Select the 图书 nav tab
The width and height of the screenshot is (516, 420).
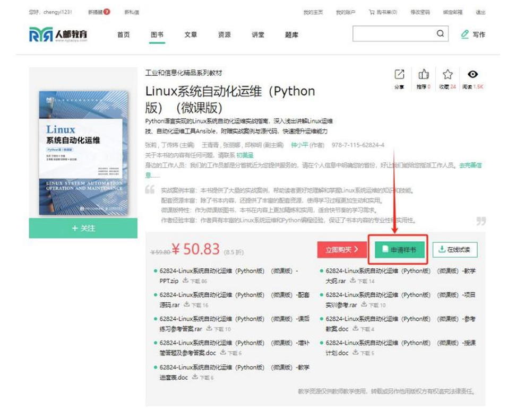(157, 34)
